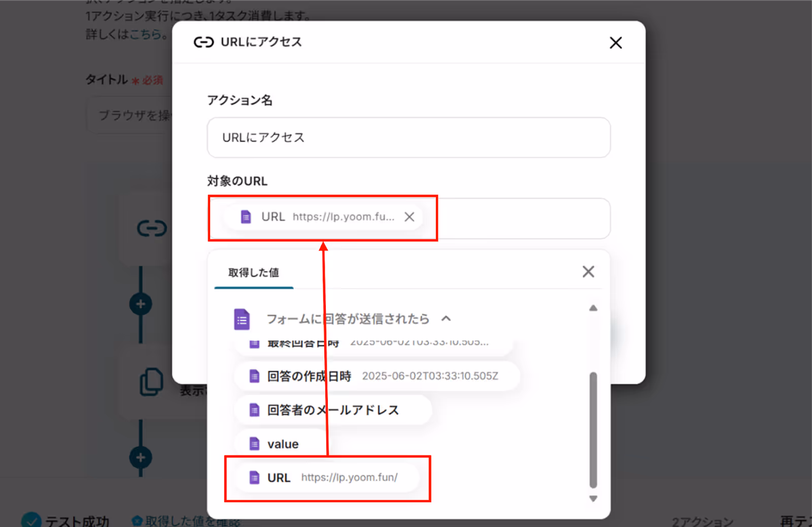Click scroll up arrow in value list
This screenshot has height=527, width=812.
click(x=593, y=308)
